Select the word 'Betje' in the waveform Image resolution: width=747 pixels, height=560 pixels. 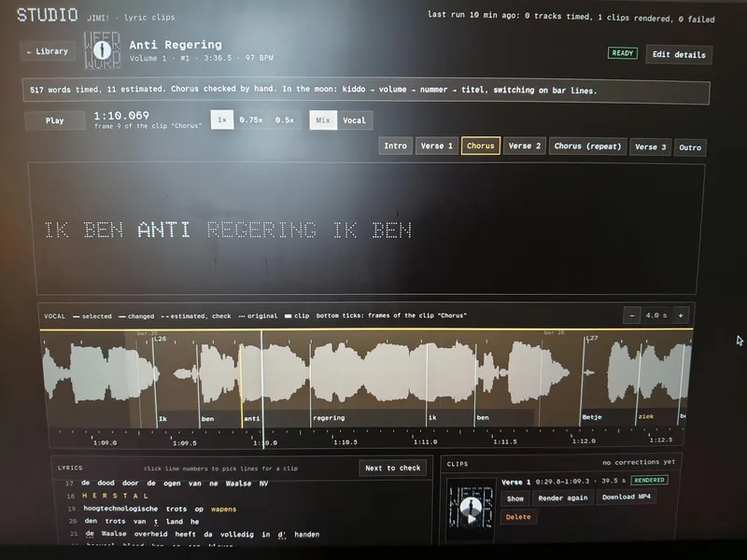point(592,416)
